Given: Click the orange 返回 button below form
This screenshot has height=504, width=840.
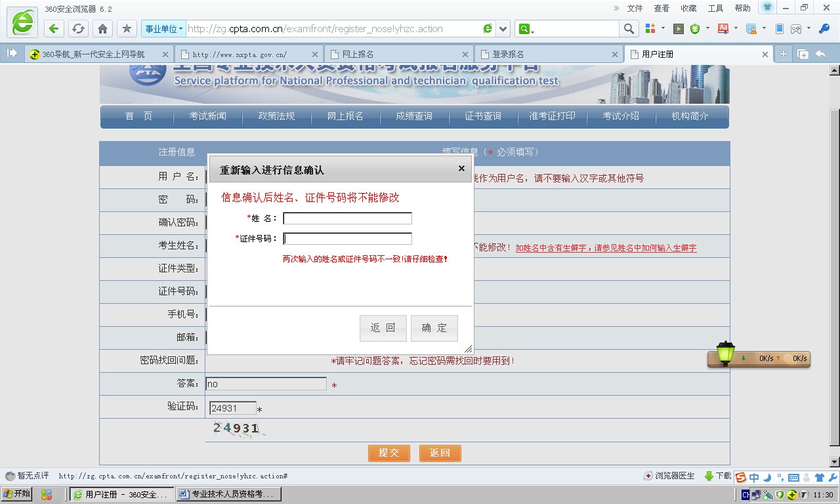Looking at the screenshot, I should point(440,453).
